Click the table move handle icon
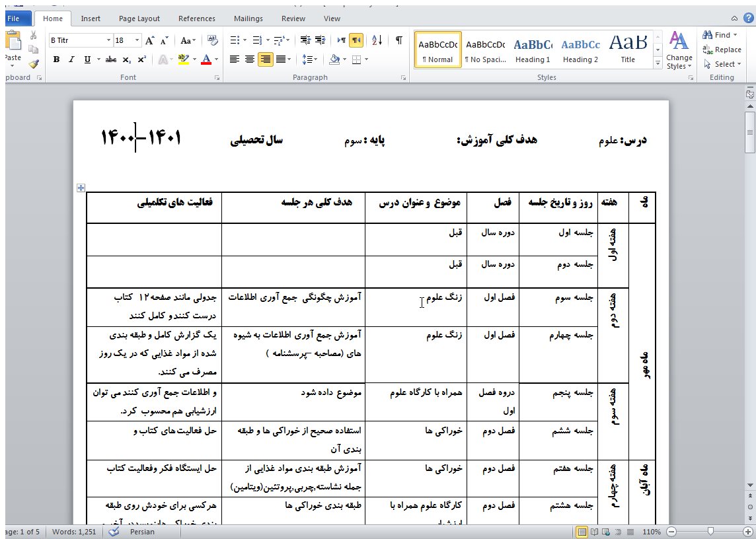 (x=81, y=188)
